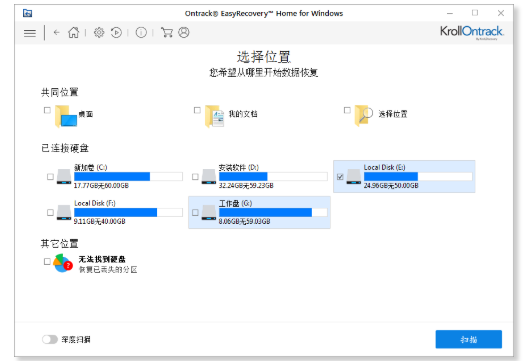Click the My Documents folder icon

[x=214, y=116]
